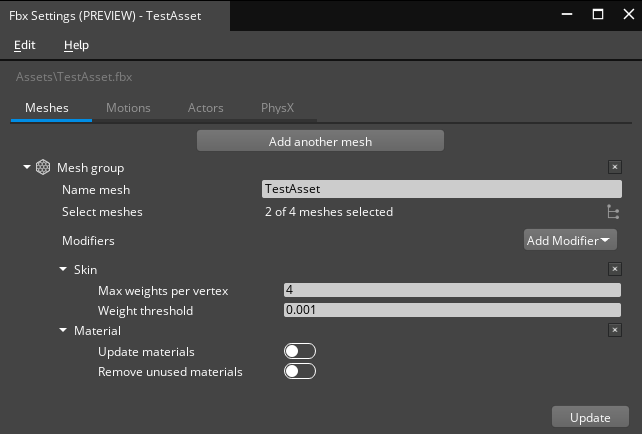This screenshot has height=434, width=642.
Task: Enable the Update materials toggle
Action: coord(300,351)
